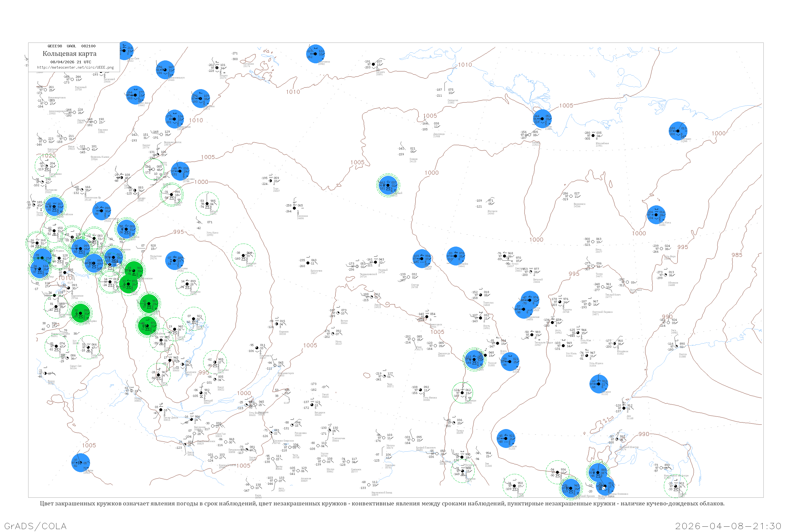Select the blue Красноселькуп station marker
798x532 pixels.
point(165,70)
